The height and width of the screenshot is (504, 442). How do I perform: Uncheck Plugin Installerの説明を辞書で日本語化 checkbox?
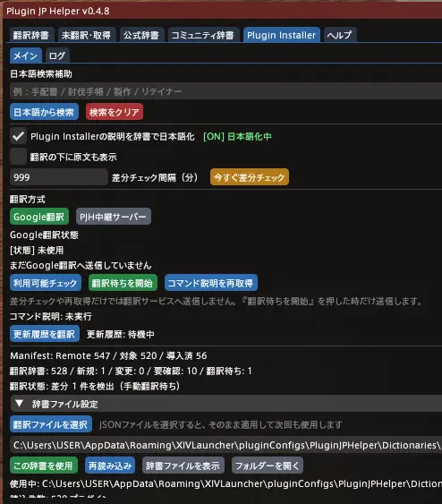[x=18, y=137]
